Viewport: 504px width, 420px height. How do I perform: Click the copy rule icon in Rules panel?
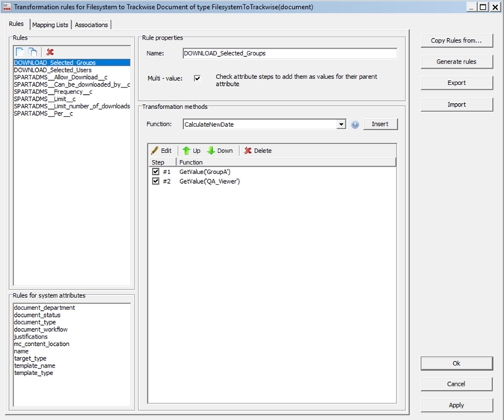(x=33, y=52)
